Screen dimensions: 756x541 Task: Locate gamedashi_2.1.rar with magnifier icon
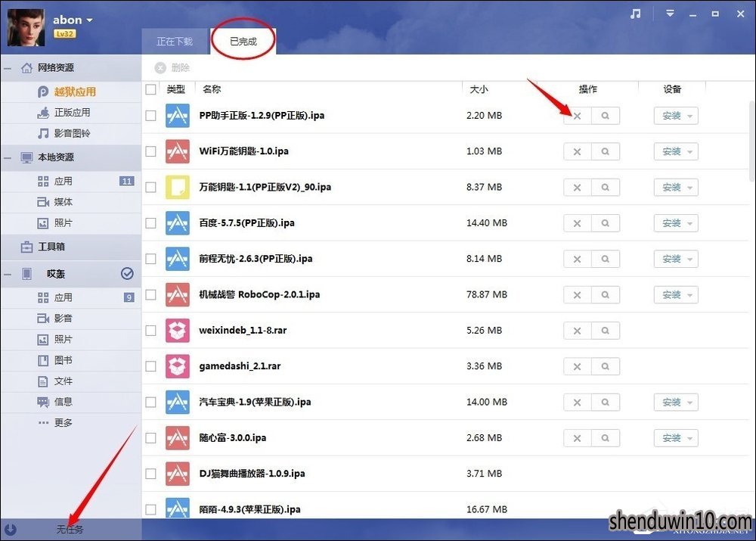tap(605, 366)
